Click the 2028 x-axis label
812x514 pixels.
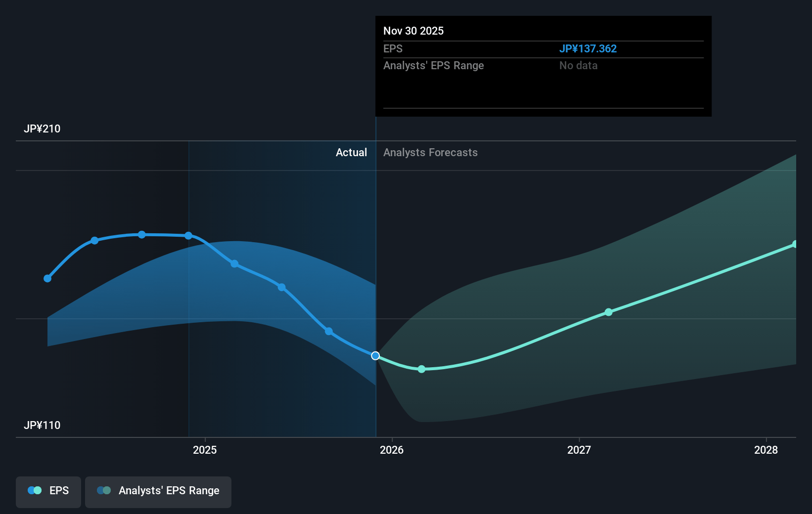[x=766, y=450]
